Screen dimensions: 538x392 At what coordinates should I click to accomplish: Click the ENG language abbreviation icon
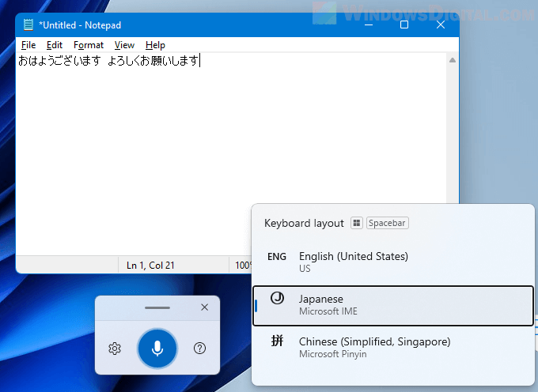pyautogui.click(x=277, y=257)
